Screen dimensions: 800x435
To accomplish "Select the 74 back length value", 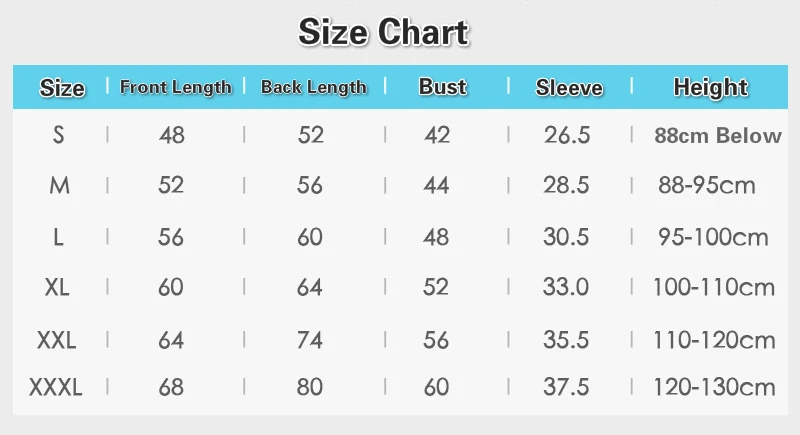I will pos(310,340).
